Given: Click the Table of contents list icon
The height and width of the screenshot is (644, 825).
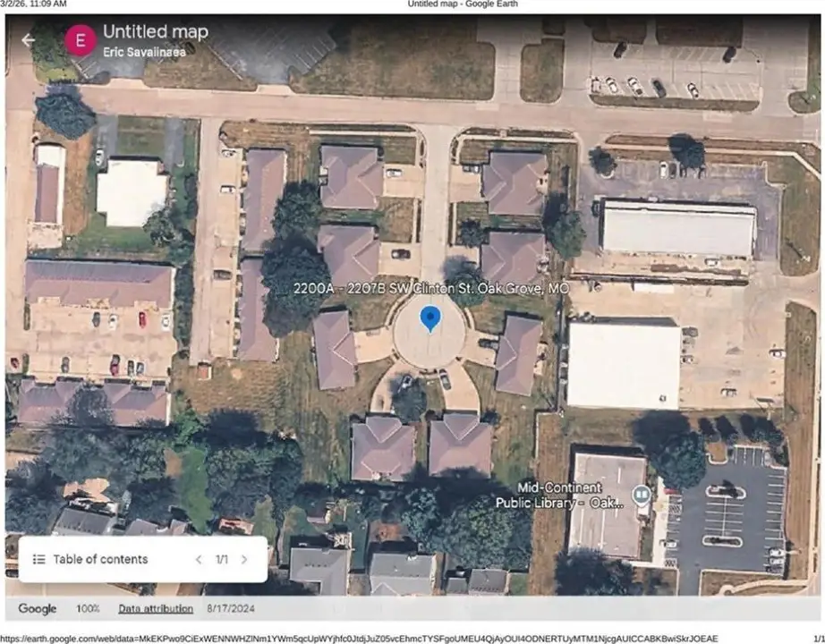Looking at the screenshot, I should tap(38, 559).
